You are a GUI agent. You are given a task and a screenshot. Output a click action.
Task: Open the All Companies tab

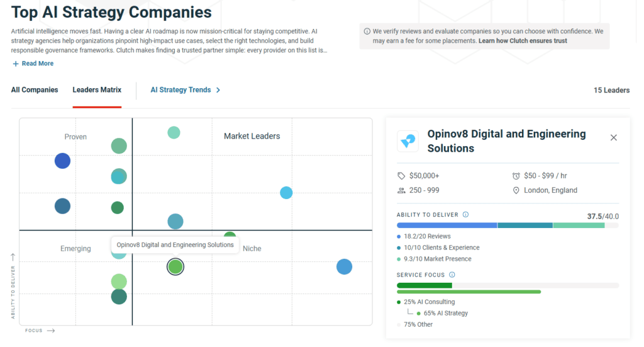pos(35,89)
